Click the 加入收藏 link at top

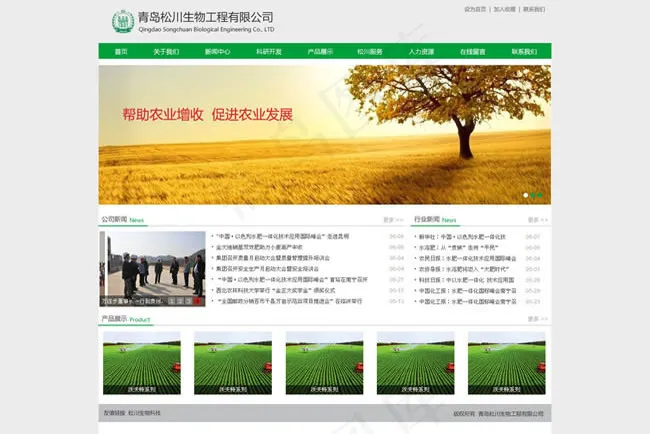(x=504, y=9)
